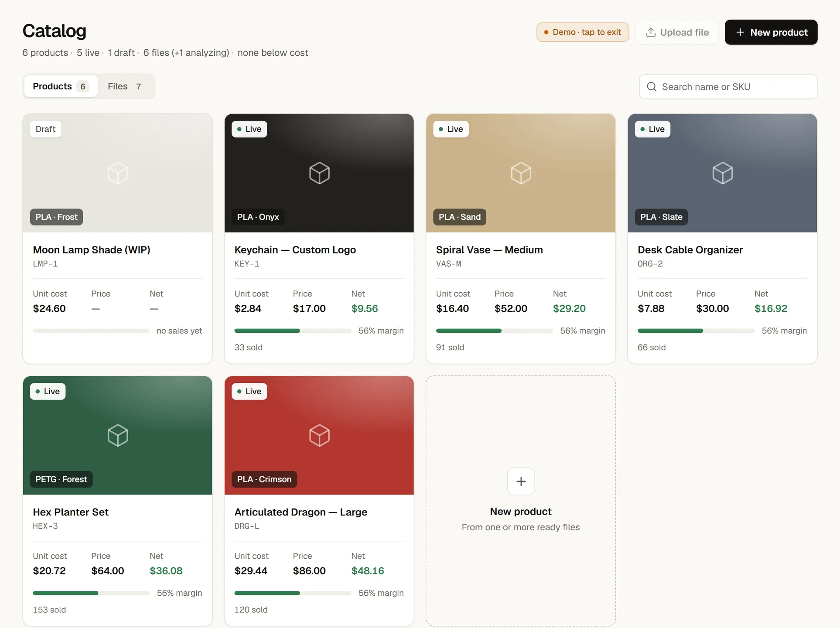840x628 pixels.
Task: Click the cube icon on Spiral Vase card
Action: [521, 173]
